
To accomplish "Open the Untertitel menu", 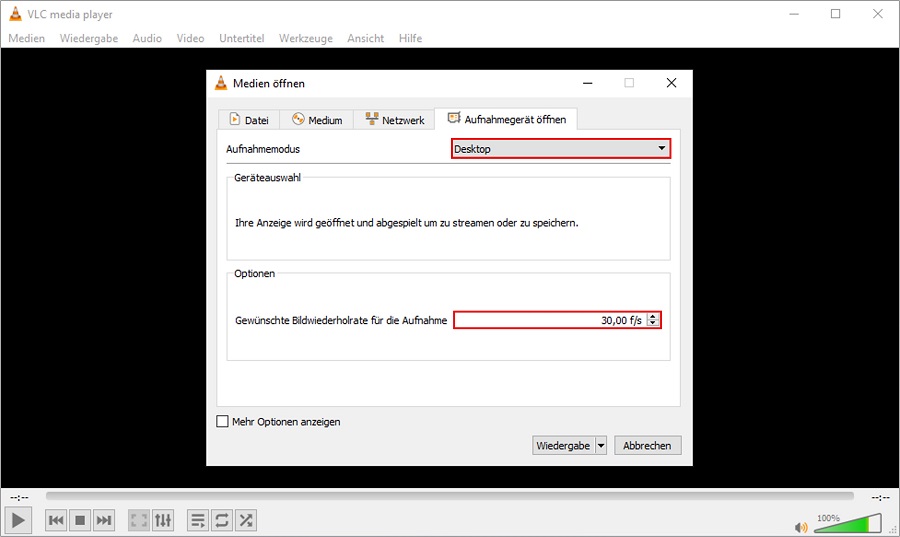I will pos(242,38).
